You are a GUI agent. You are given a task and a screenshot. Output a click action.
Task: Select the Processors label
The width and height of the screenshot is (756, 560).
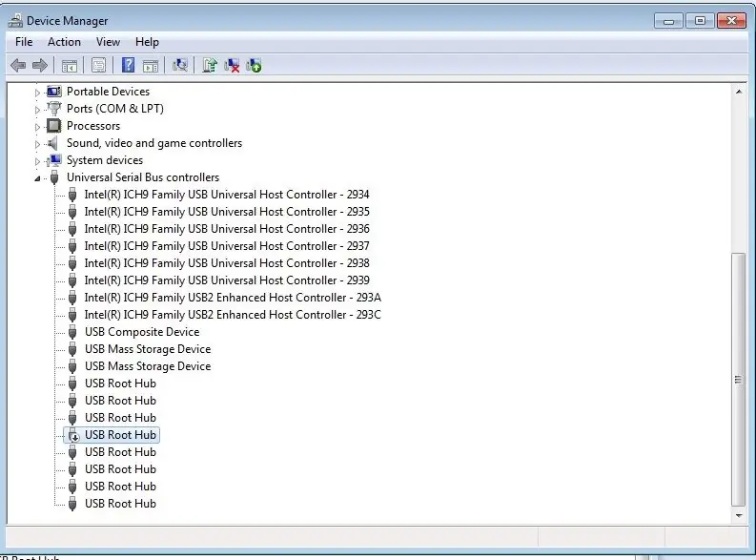pos(93,126)
